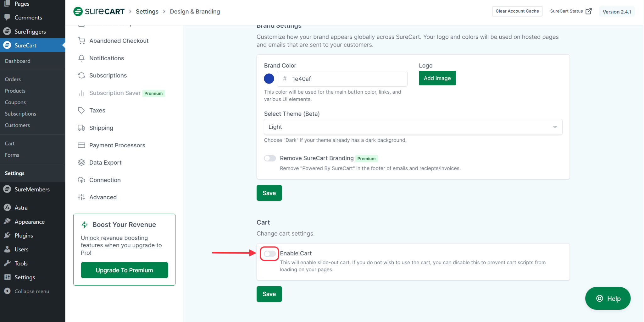The image size is (644, 322).
Task: Click the Shipping truck icon
Action: [81, 128]
